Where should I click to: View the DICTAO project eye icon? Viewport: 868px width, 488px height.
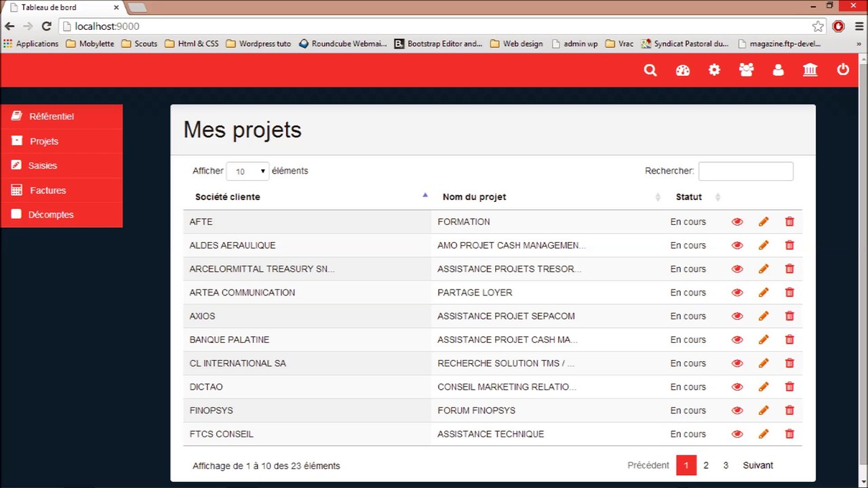737,387
